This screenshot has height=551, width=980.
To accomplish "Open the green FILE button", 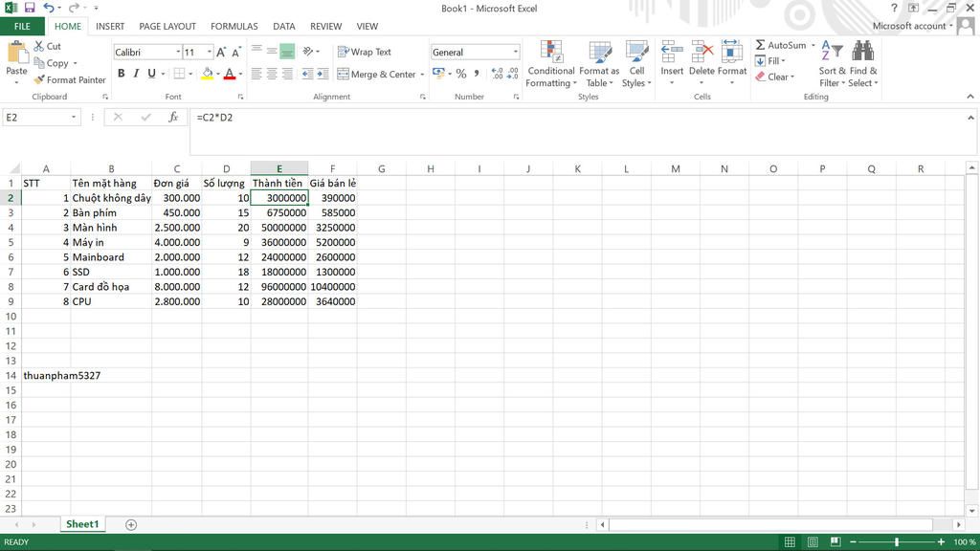I will [22, 26].
